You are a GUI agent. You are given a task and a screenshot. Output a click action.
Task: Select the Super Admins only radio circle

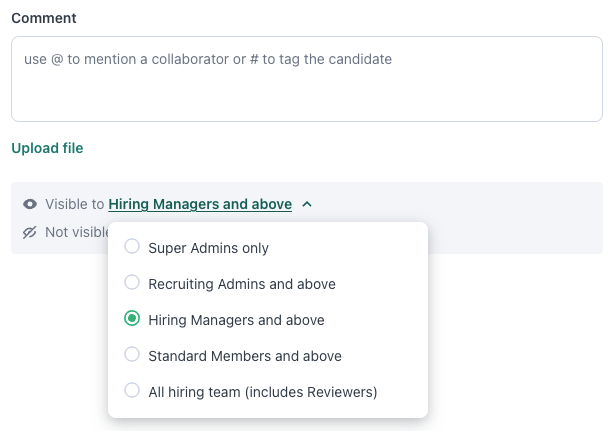coord(132,246)
